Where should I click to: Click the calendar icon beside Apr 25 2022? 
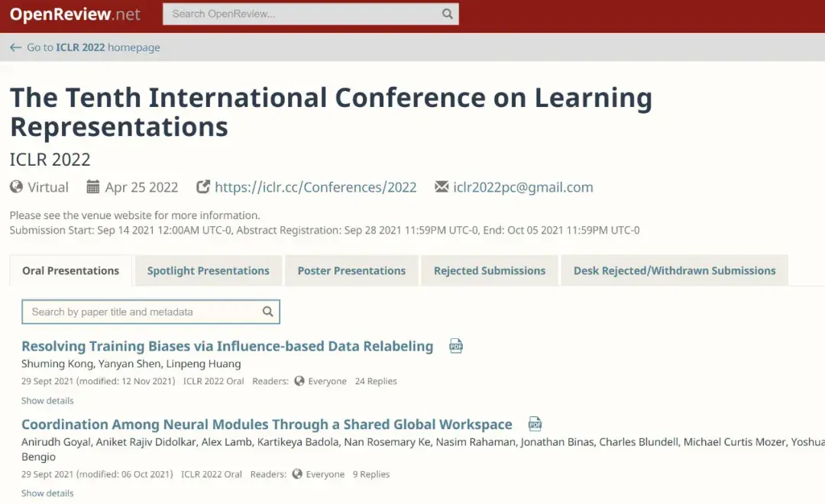coord(92,186)
